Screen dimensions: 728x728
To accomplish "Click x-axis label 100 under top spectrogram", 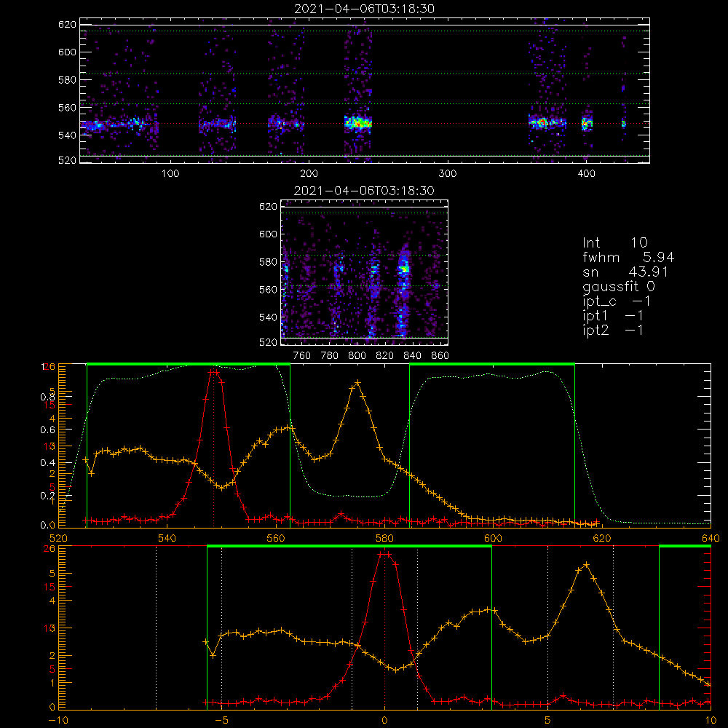I will pyautogui.click(x=170, y=174).
